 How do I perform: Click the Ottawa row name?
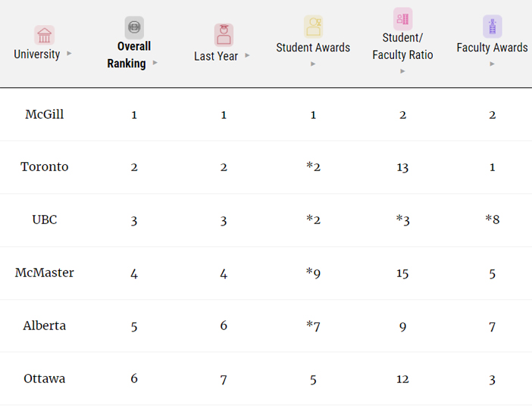(x=45, y=378)
